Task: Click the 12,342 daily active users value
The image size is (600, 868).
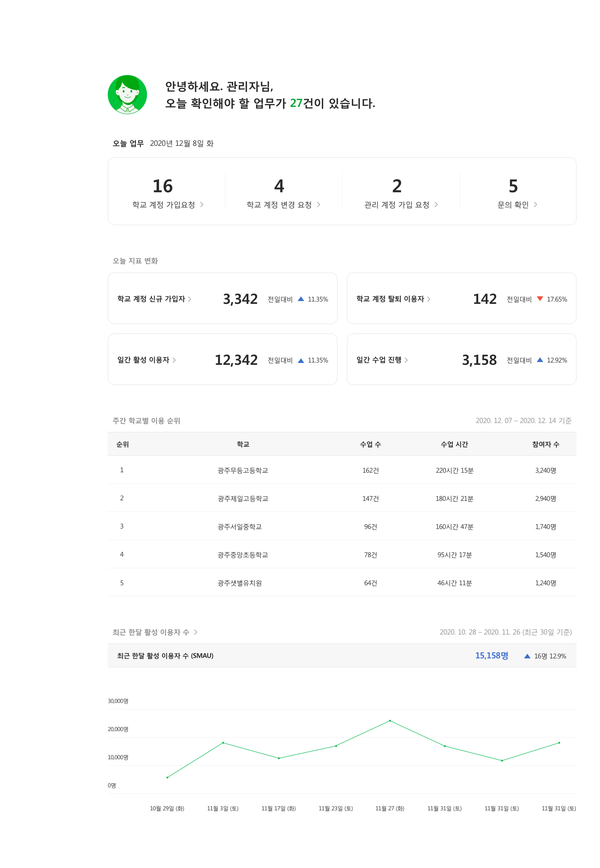Action: [x=236, y=360]
